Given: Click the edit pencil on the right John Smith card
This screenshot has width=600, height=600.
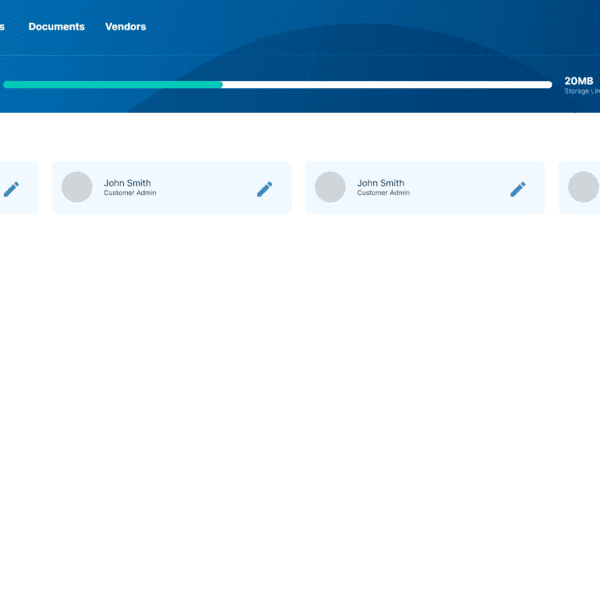Looking at the screenshot, I should (517, 188).
